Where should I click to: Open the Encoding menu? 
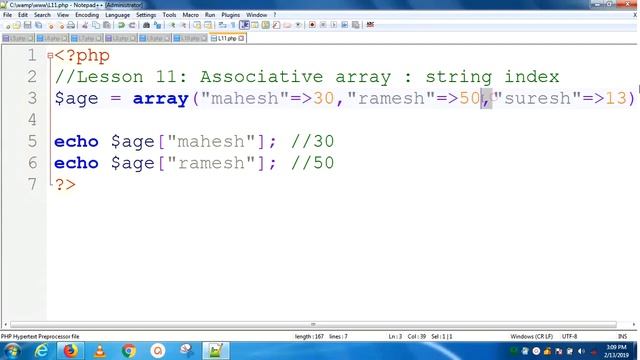[87, 15]
